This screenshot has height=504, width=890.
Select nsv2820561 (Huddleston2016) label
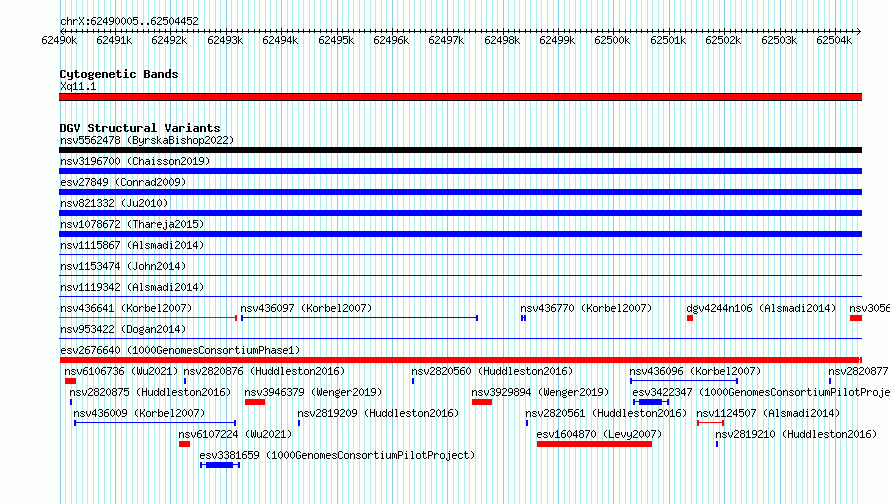coord(606,413)
